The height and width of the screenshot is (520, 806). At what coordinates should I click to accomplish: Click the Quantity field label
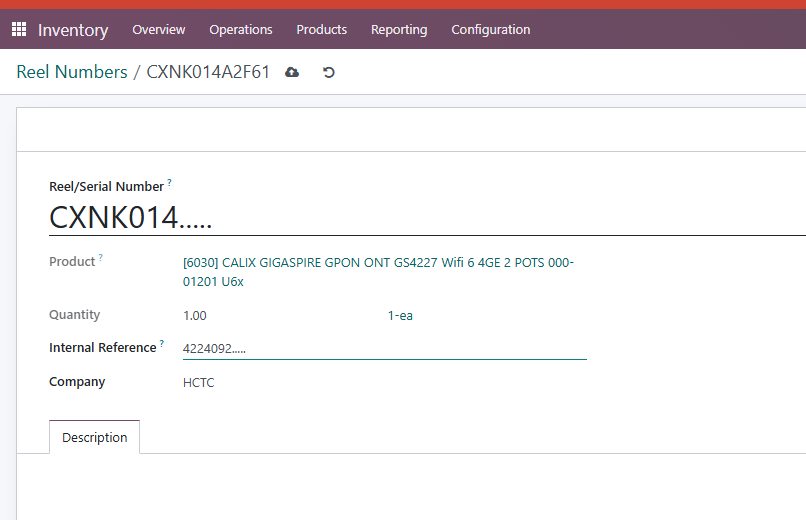75,314
